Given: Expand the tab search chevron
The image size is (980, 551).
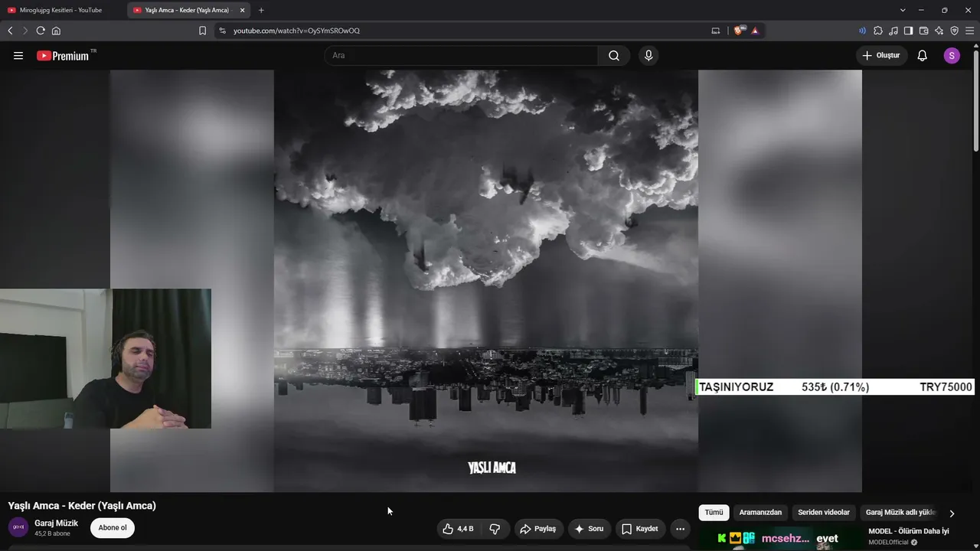Looking at the screenshot, I should pos(903,10).
